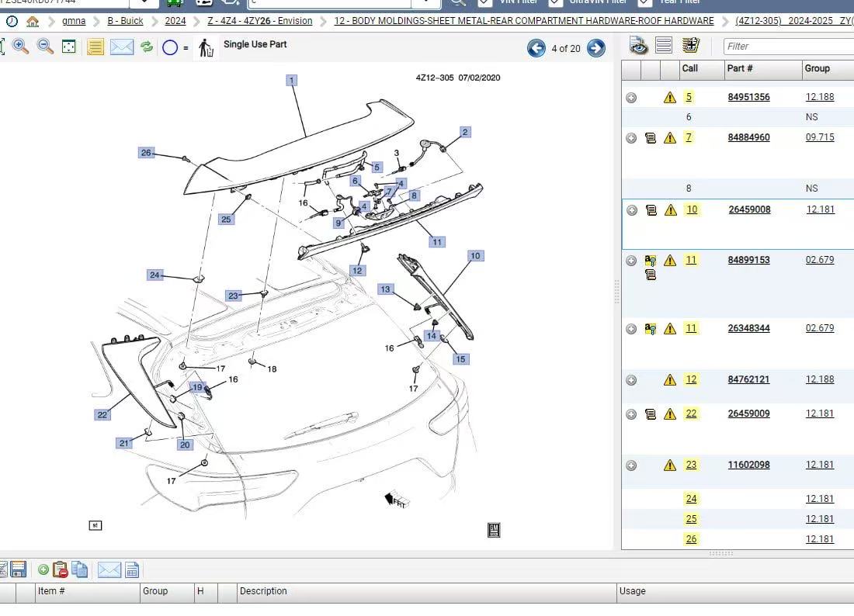Toggle the Year Filter checkbox
Viewport: 854px width, 616px height.
coord(644,2)
